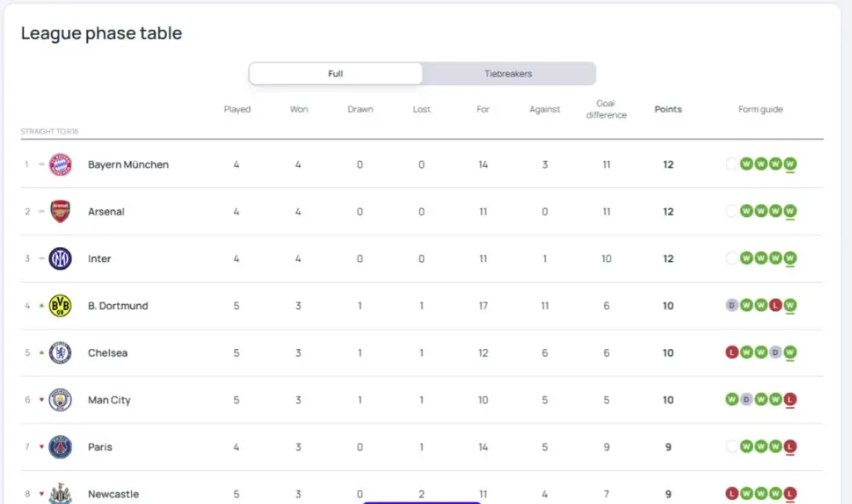Switch to the Tiebreakers tab

[509, 74]
